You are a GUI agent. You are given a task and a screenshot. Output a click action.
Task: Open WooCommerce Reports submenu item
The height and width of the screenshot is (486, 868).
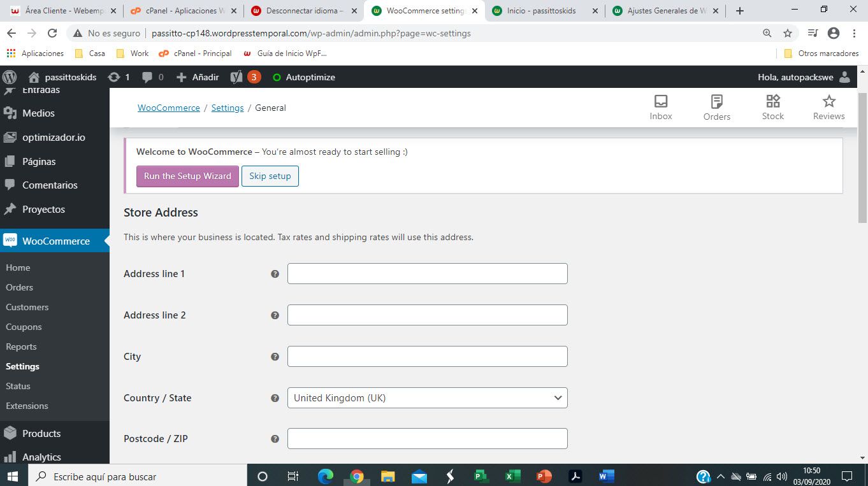coord(21,347)
